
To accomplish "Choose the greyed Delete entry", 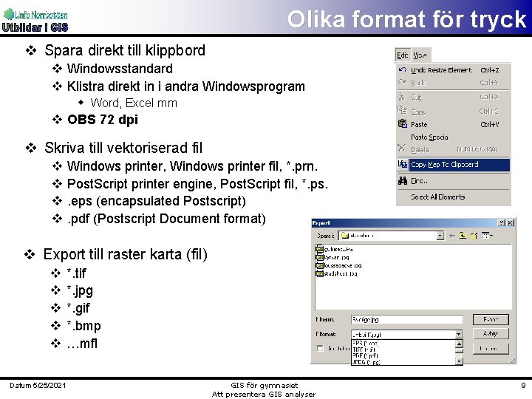I will 453,149.
